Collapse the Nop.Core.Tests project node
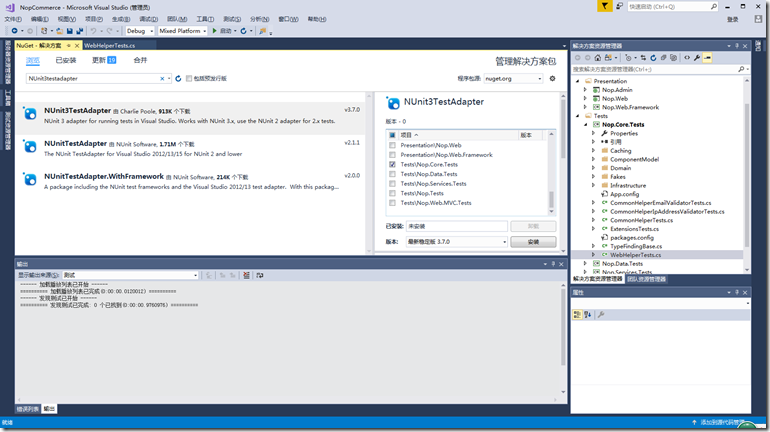The image size is (770, 432). pos(585,125)
